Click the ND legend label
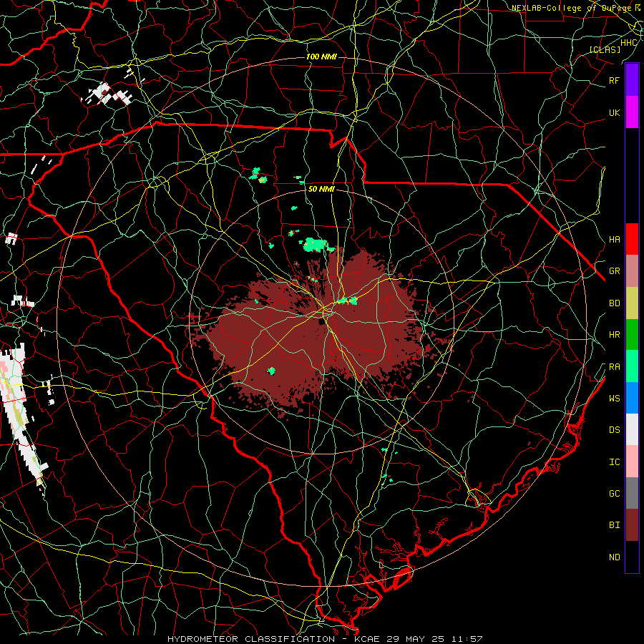 [614, 557]
